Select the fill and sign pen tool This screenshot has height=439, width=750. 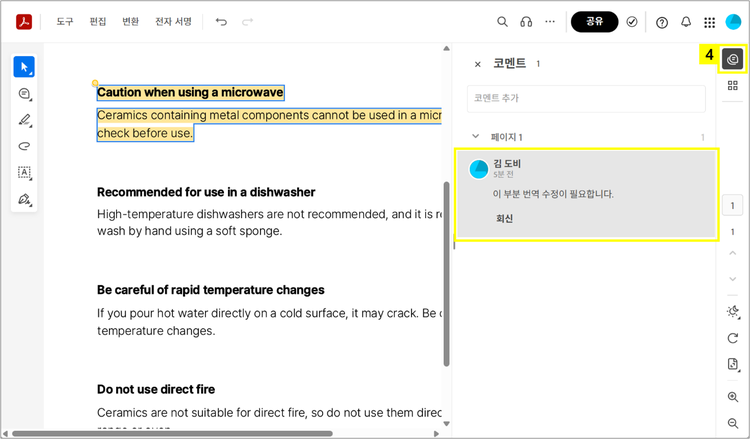point(24,199)
